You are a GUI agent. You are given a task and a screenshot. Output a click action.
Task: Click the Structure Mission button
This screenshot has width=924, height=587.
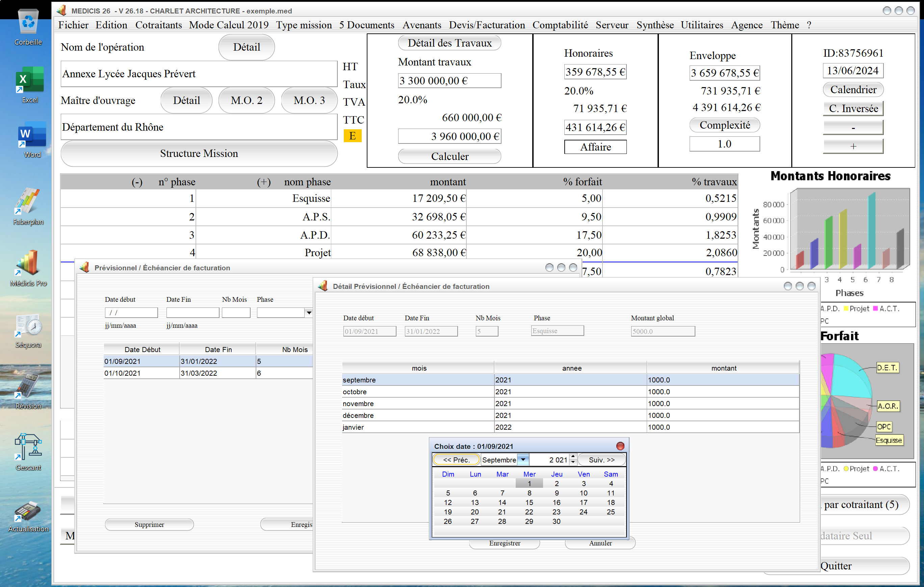pyautogui.click(x=199, y=153)
